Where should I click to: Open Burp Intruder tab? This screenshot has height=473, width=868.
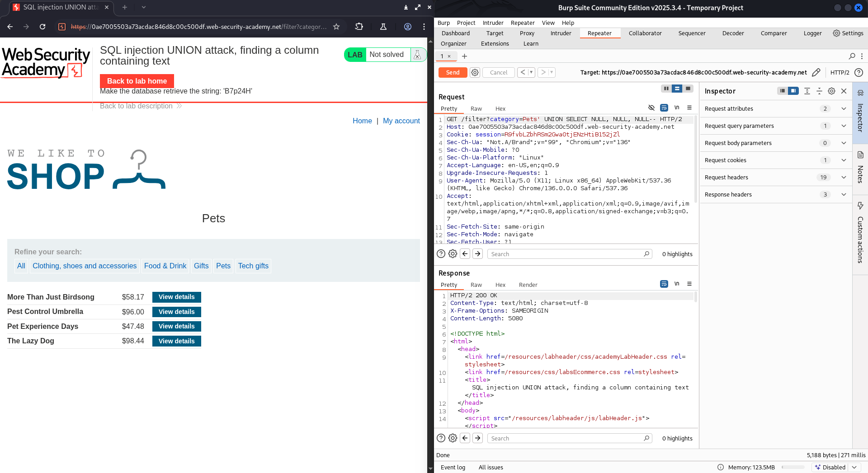561,33
